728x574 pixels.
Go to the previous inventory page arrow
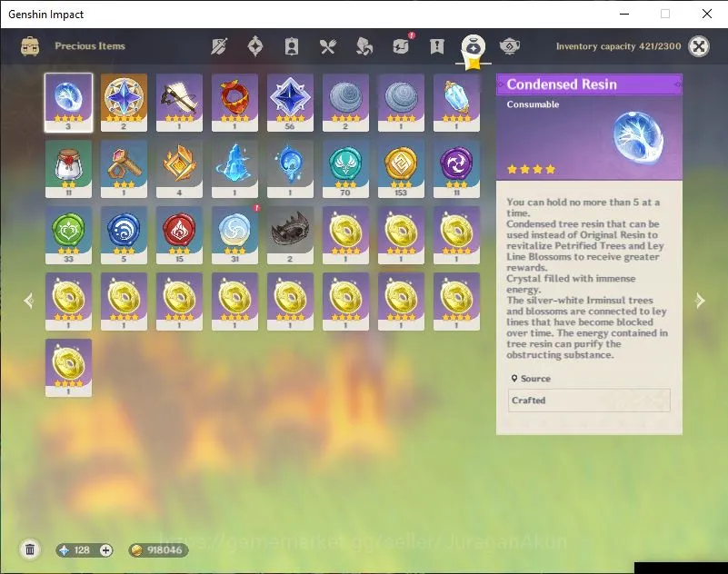pos(29,301)
